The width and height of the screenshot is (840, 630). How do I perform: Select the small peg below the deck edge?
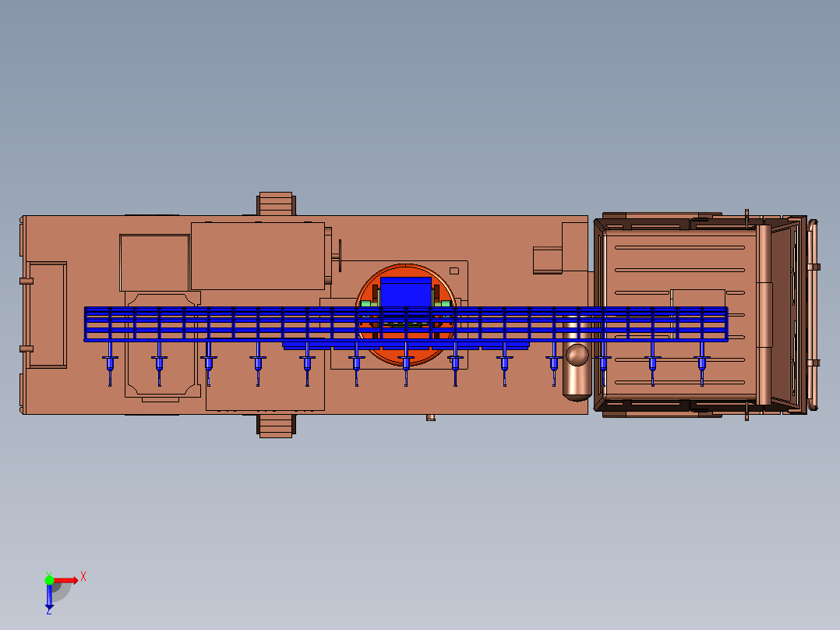[x=431, y=417]
